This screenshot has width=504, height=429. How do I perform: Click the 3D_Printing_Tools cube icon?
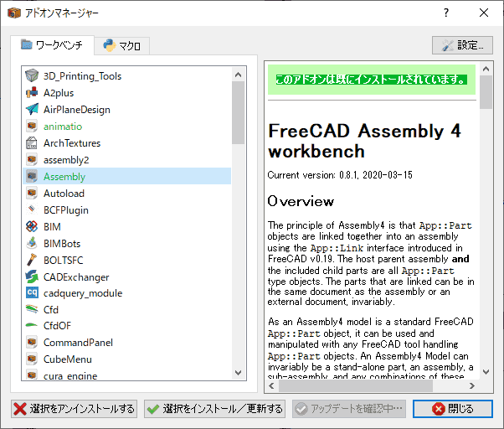(32, 75)
